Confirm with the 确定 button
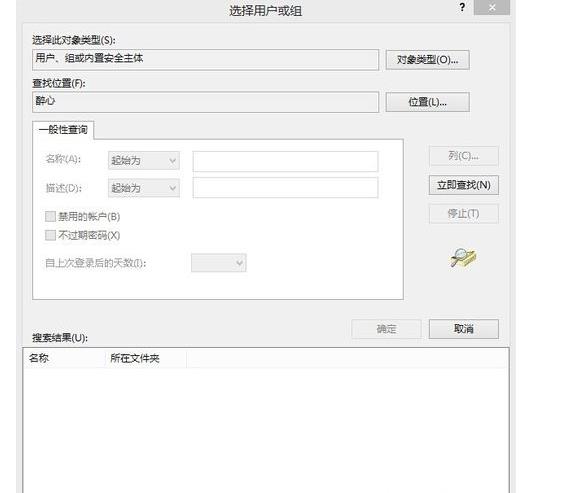 tap(386, 329)
